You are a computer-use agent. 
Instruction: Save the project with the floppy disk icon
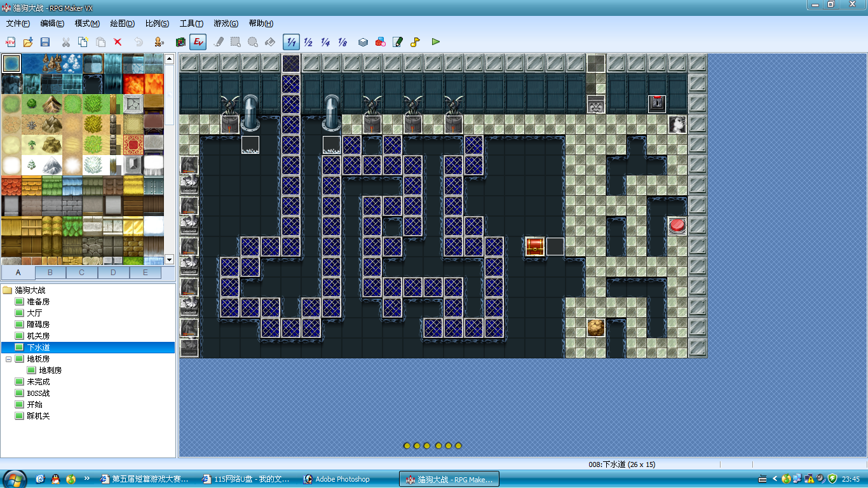coord(45,42)
